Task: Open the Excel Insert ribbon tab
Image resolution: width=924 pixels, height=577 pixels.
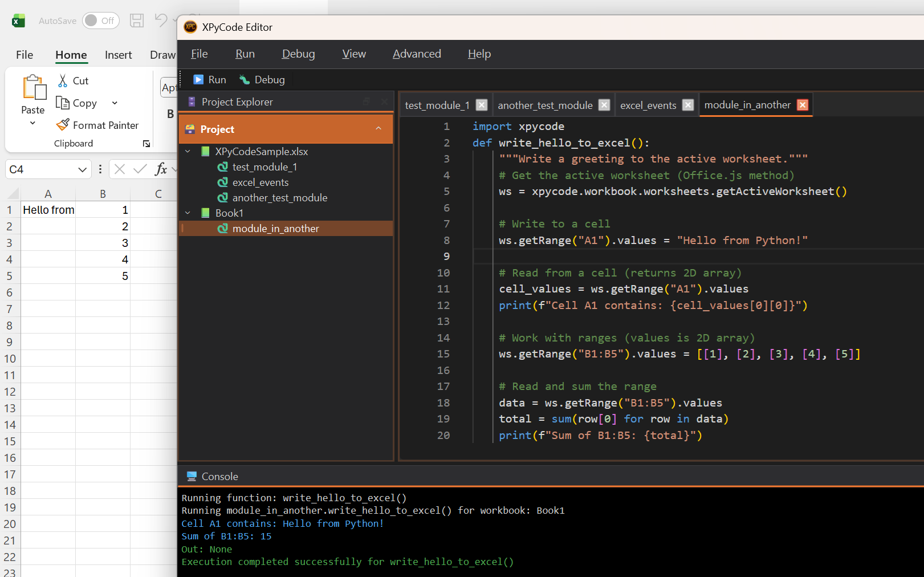Action: pyautogui.click(x=118, y=55)
